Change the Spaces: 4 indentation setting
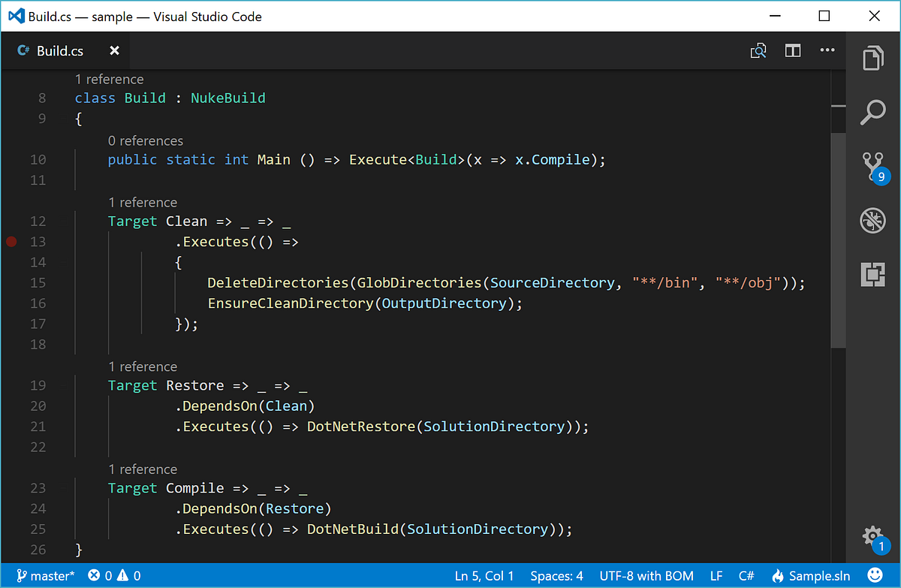 (x=556, y=575)
